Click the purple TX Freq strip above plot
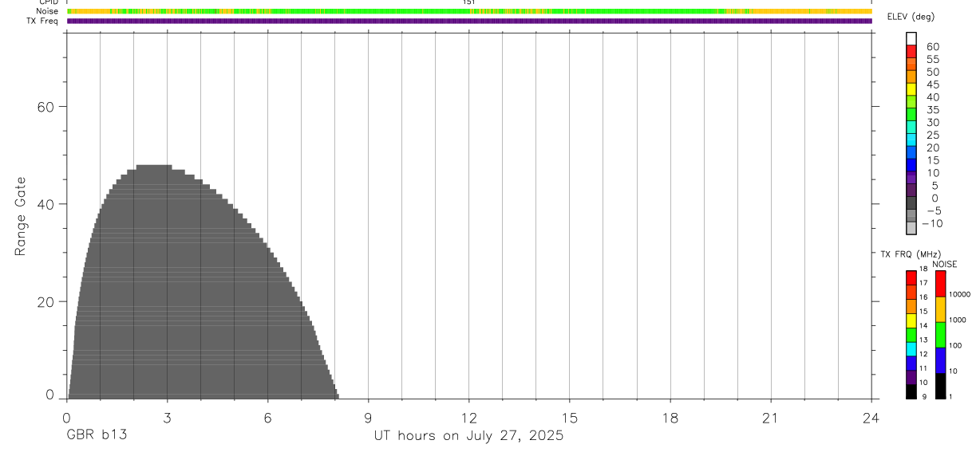The image size is (980, 452). [x=469, y=21]
